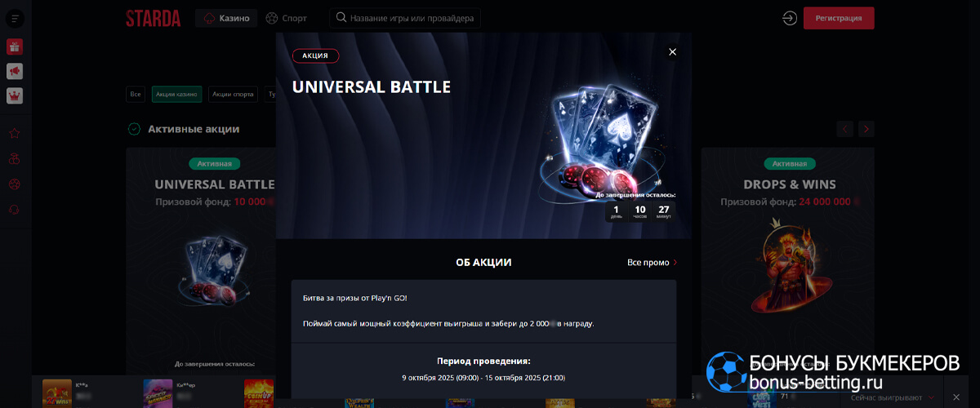Select the Все promotions filter
This screenshot has height=408, width=980.
[136, 94]
